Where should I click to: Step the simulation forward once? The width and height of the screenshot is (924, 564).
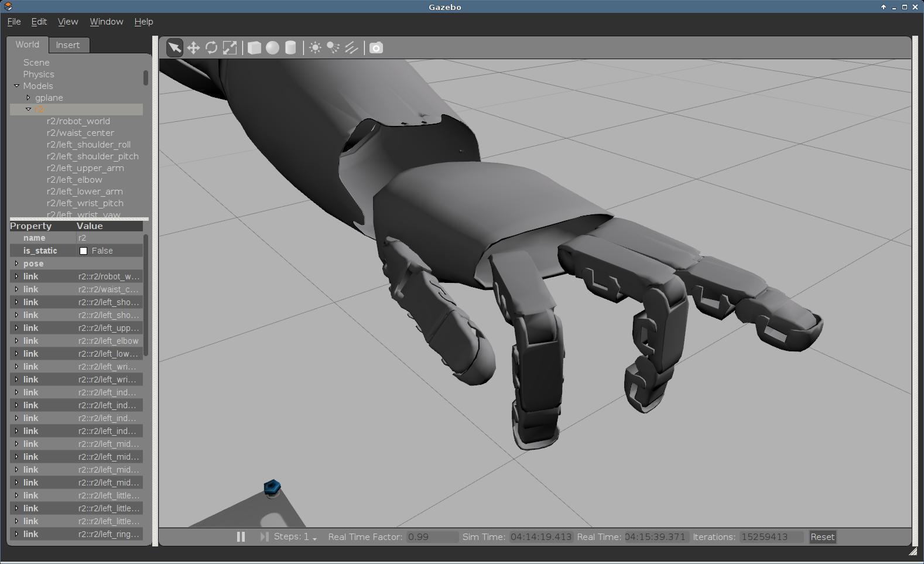(x=264, y=536)
